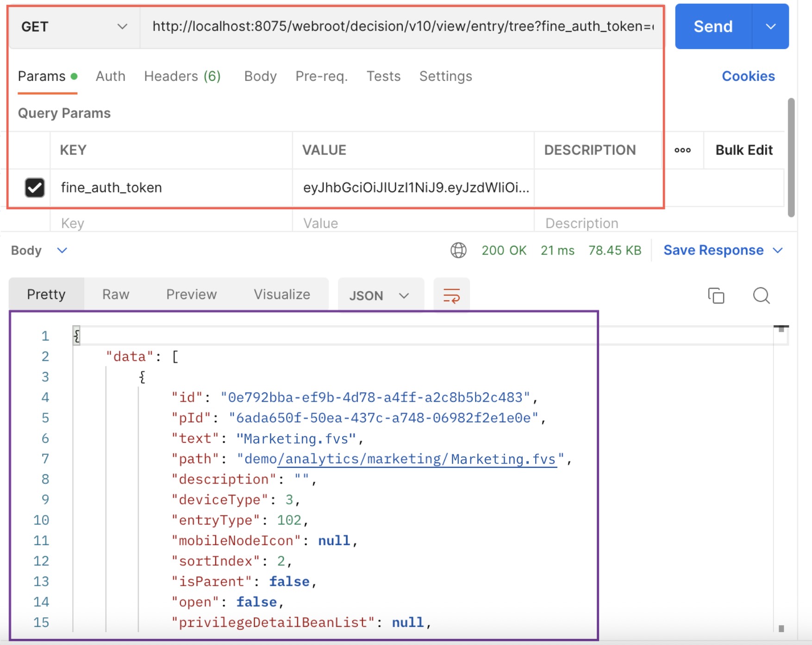
Task: Click the deviceType value 3
Action: [x=289, y=500]
